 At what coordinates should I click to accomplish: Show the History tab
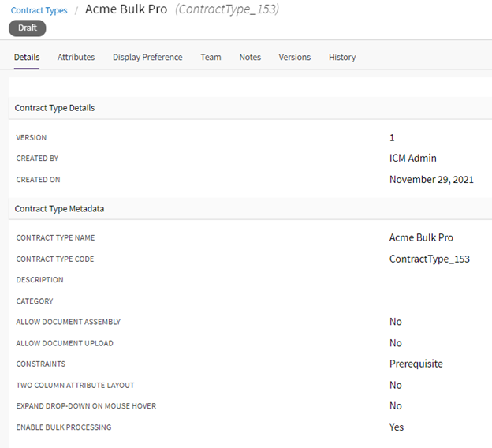[342, 58]
